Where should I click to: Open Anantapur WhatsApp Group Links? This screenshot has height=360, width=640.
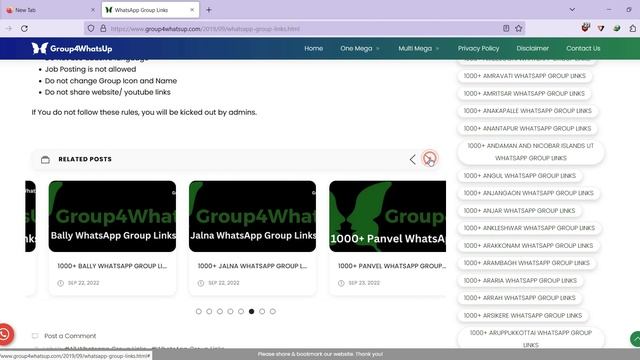pyautogui.click(x=527, y=129)
